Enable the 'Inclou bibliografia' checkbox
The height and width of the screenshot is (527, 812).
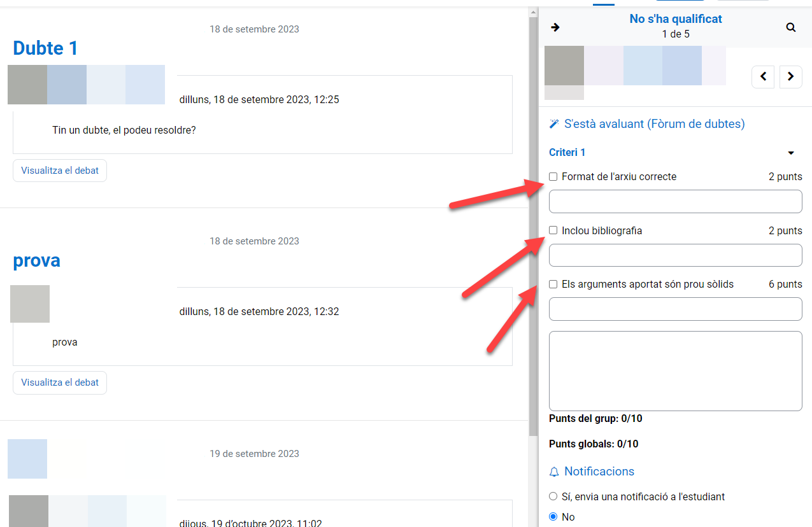click(x=553, y=230)
